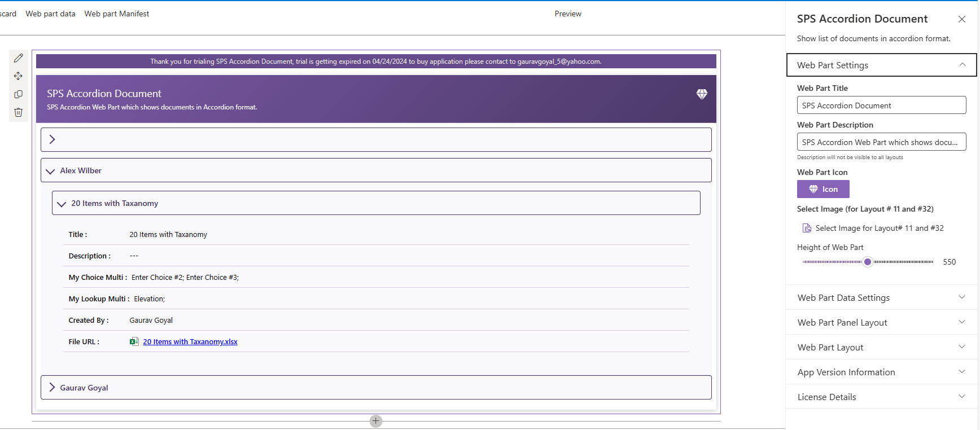The image size is (980, 430).
Task: Click the add new section plus icon
Action: tap(376, 421)
